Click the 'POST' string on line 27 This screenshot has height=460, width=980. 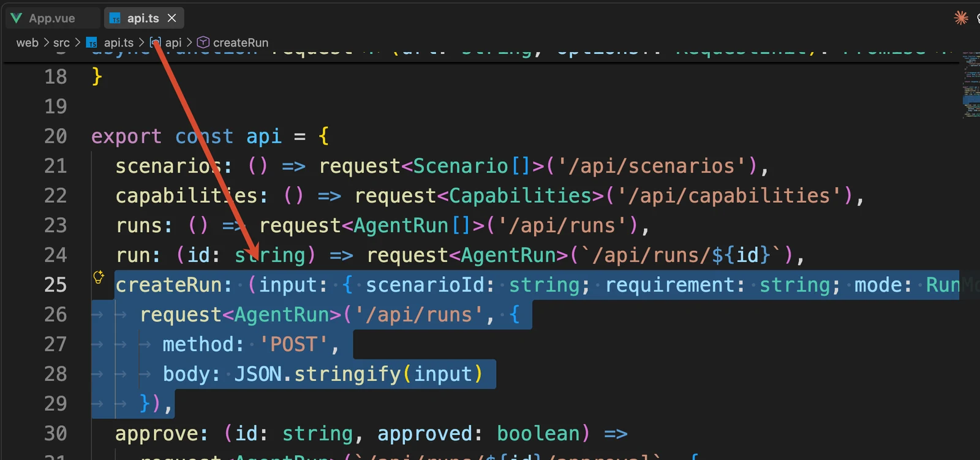(x=294, y=344)
